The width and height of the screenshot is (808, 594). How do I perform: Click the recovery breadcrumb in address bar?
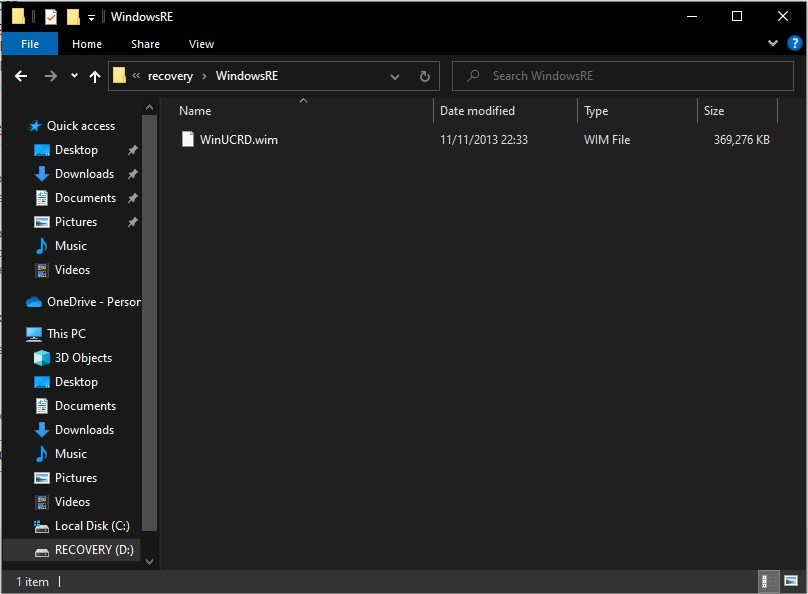170,76
